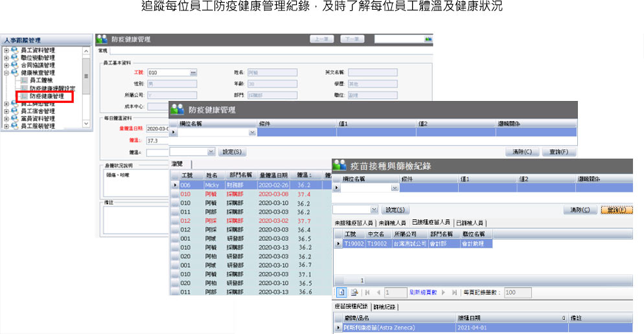Switch to the 未接種疫苗人員 tab
644x334 pixels.
pos(354,223)
